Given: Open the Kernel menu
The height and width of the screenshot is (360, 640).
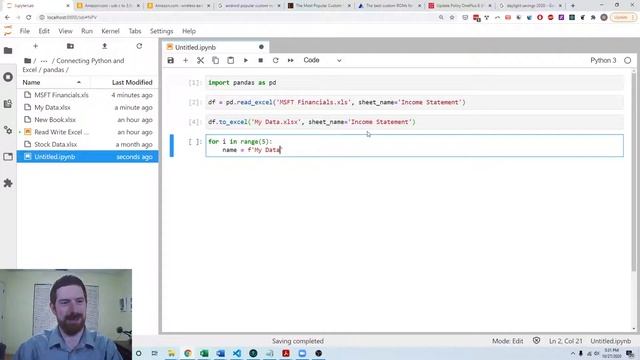Looking at the screenshot, I should (x=110, y=31).
